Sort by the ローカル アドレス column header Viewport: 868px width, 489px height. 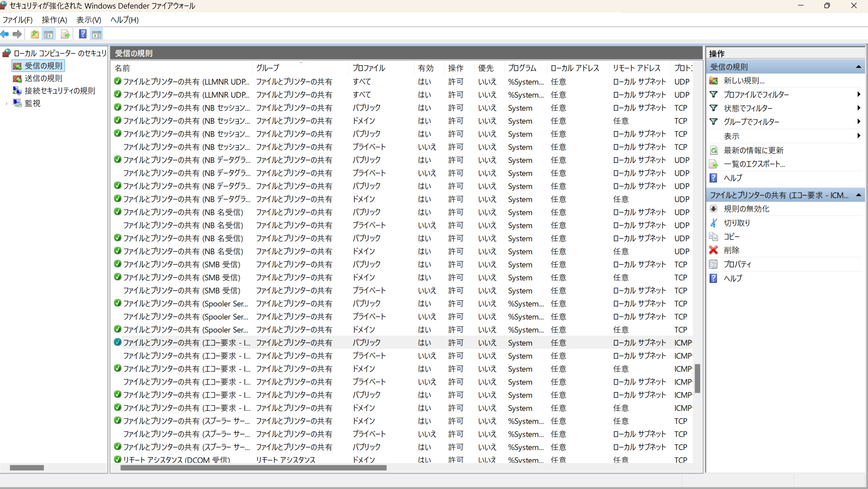[x=578, y=68]
